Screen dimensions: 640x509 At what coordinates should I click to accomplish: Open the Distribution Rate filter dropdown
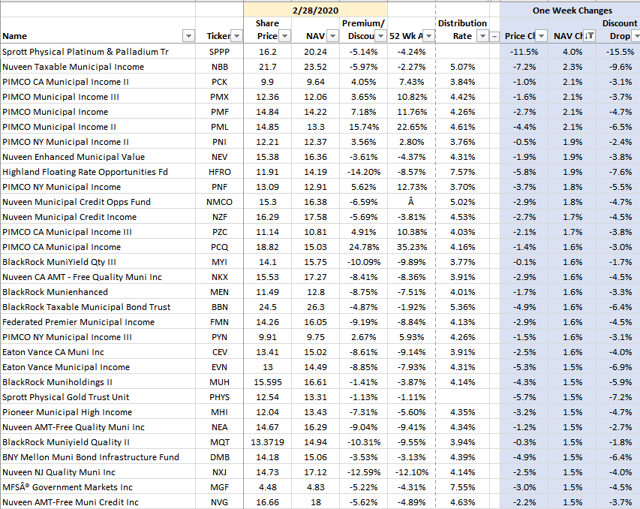489,35
